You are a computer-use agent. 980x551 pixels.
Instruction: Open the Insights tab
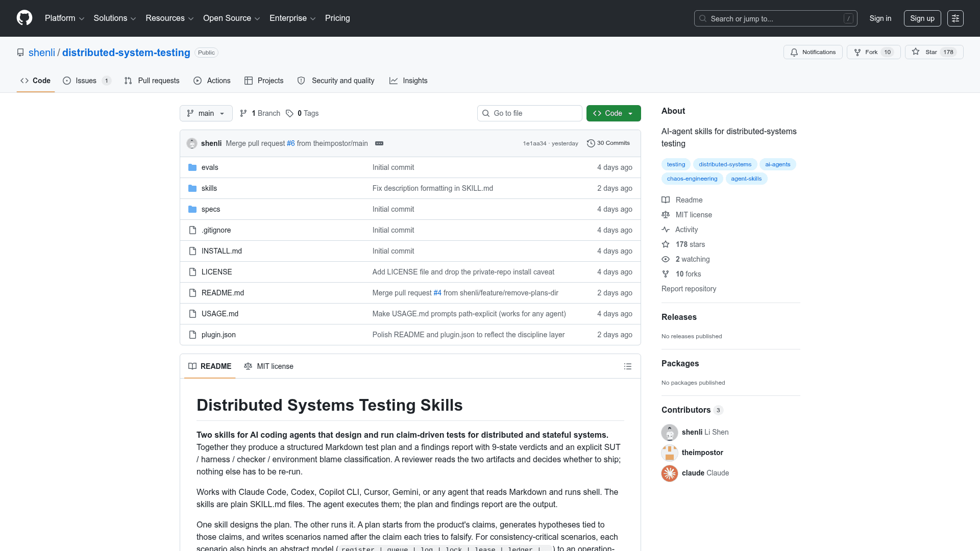click(408, 81)
